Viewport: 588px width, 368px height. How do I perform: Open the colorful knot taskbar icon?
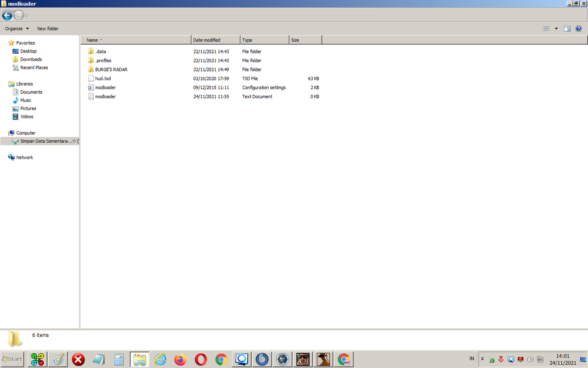click(x=37, y=359)
